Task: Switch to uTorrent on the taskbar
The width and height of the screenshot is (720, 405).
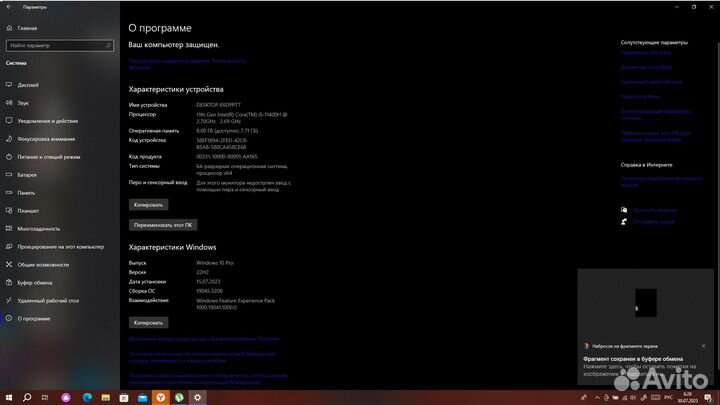Action: click(x=179, y=398)
